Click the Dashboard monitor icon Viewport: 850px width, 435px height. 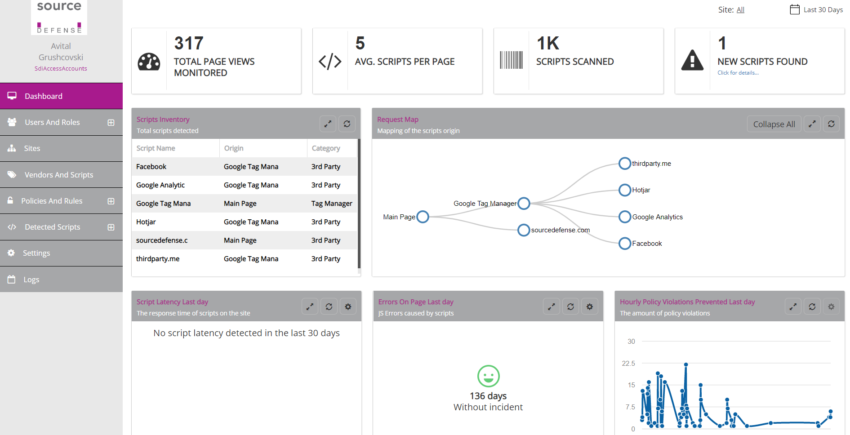tap(12, 96)
